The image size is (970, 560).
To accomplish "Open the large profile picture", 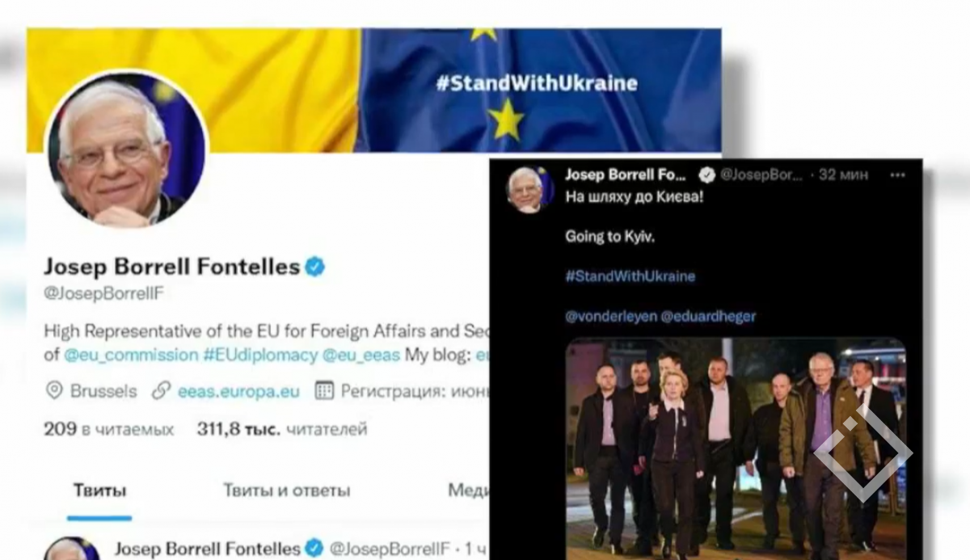I will point(125,149).
